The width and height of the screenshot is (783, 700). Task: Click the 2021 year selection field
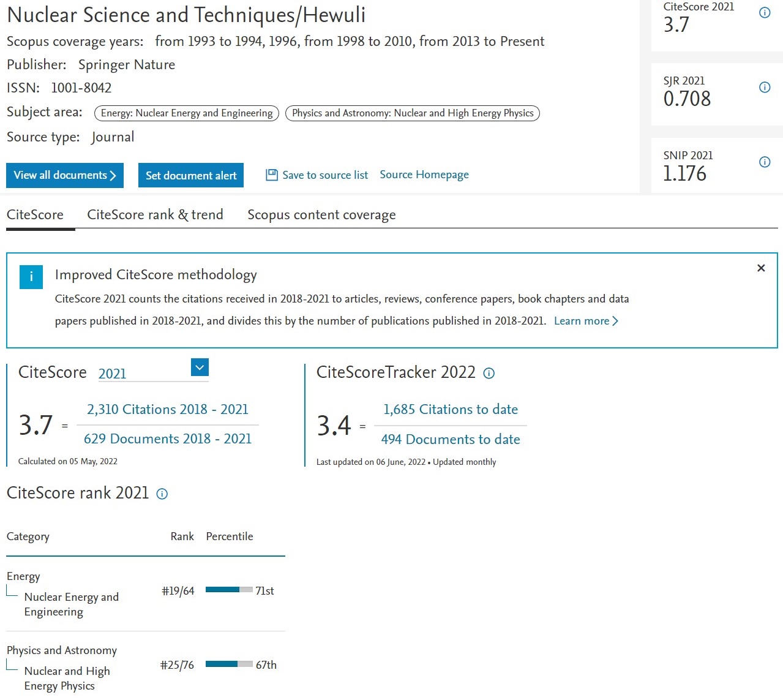coord(144,374)
